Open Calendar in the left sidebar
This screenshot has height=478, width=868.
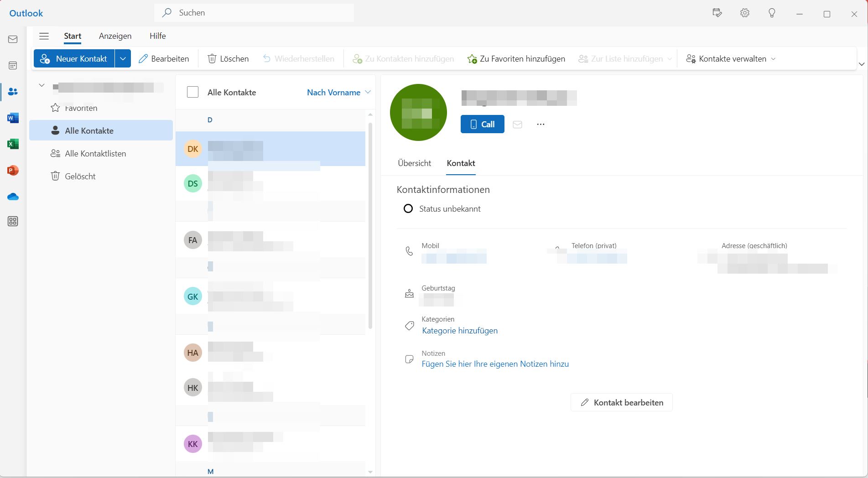pyautogui.click(x=13, y=66)
